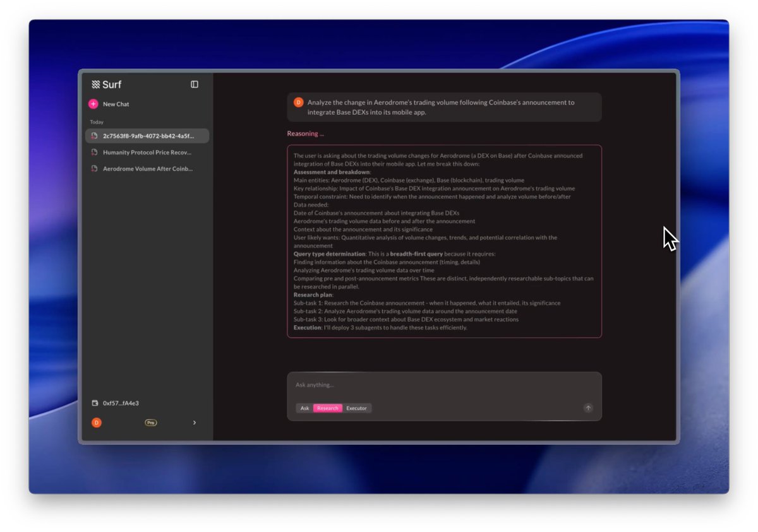The image size is (758, 532).
Task: Select Research mode
Action: tap(328, 408)
